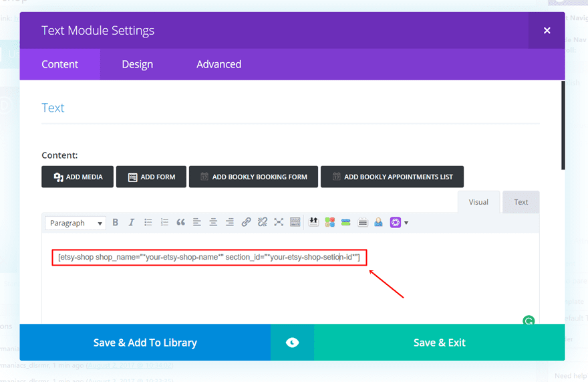Viewport: 588px width, 382px height.
Task: Toggle the toolbar kitchen sink
Action: coord(295,223)
